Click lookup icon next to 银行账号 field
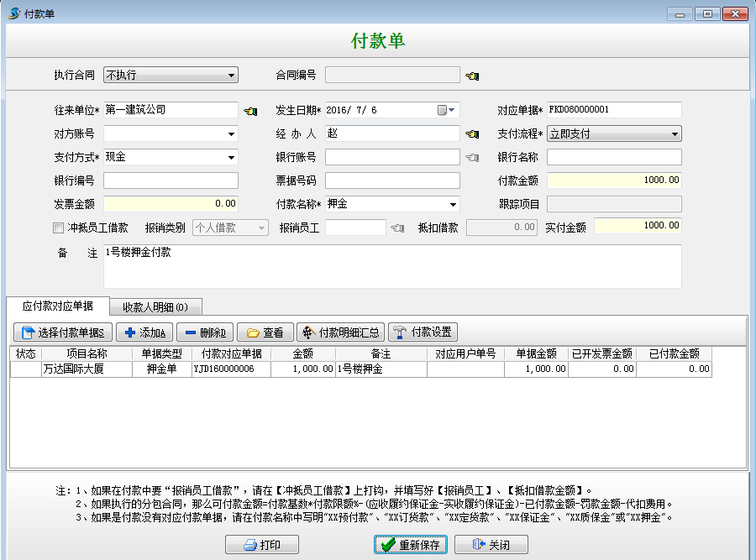Screen dimensions: 756x560 click(473, 158)
